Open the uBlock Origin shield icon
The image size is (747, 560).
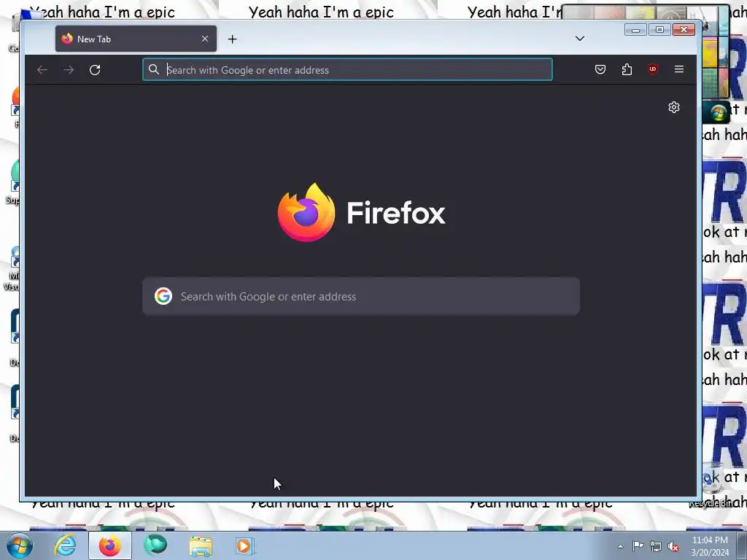[653, 69]
